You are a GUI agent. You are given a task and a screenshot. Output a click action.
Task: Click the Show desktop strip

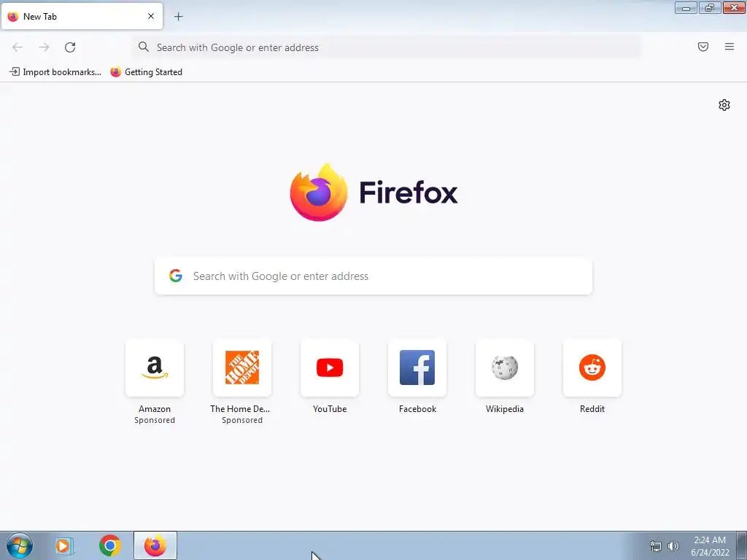pyautogui.click(x=741, y=545)
